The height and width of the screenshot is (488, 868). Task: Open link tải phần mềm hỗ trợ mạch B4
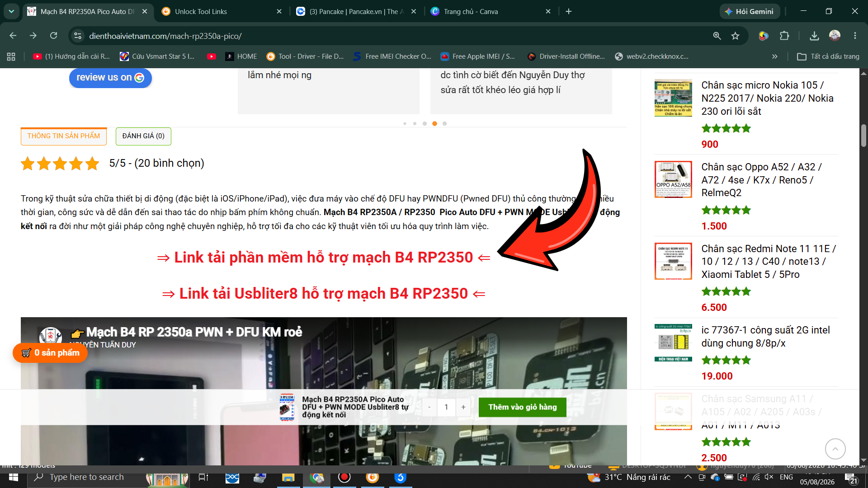coord(324,258)
